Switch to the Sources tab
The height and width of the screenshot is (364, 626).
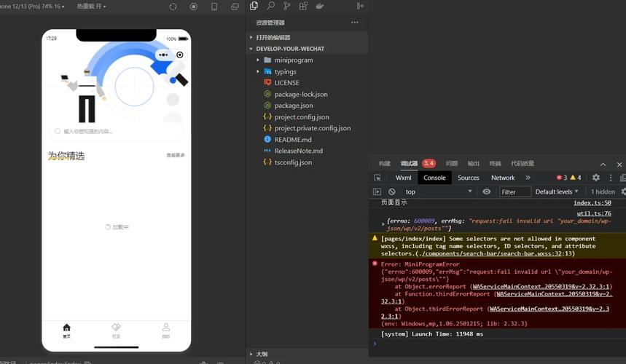click(x=468, y=178)
